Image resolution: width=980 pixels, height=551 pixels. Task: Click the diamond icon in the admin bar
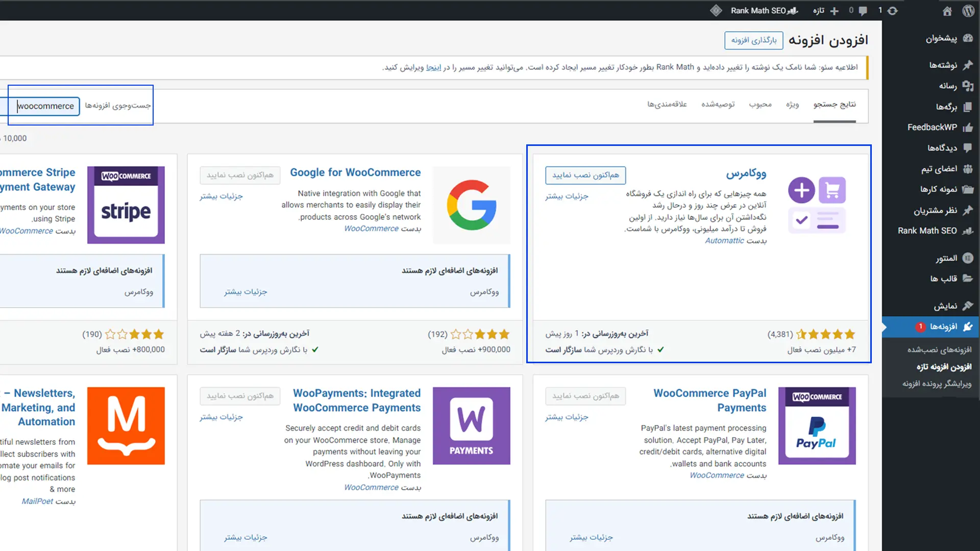716,11
